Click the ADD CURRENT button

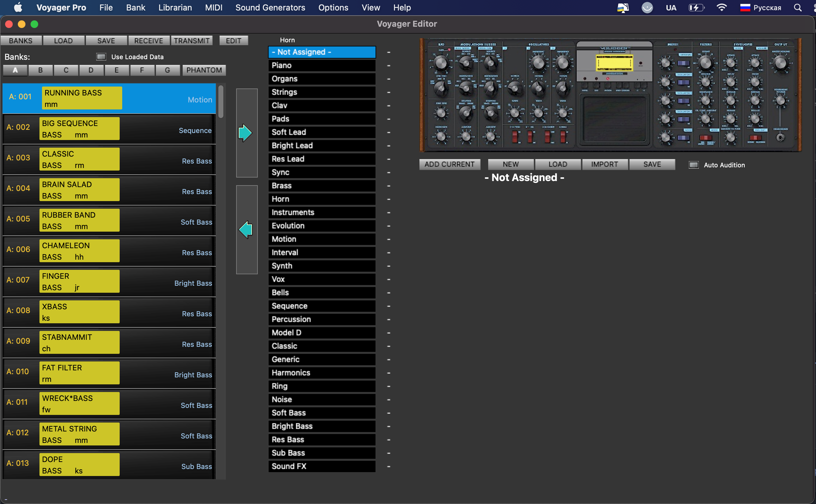(x=449, y=164)
